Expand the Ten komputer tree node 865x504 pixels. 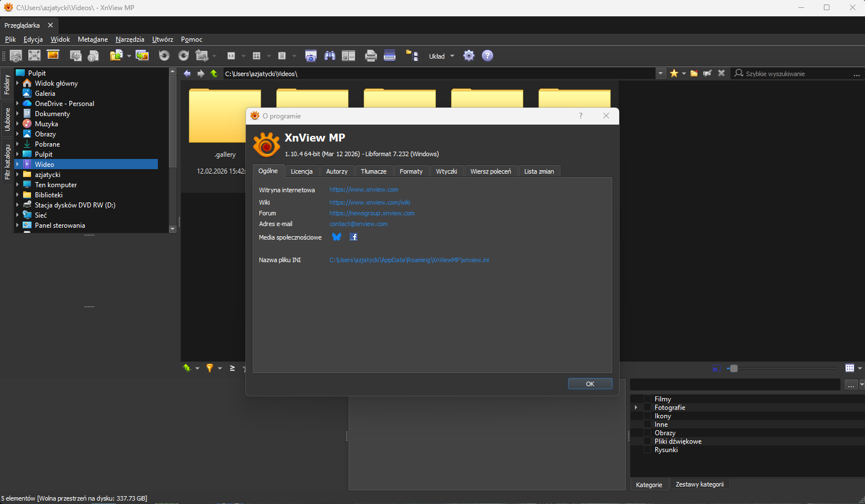17,185
